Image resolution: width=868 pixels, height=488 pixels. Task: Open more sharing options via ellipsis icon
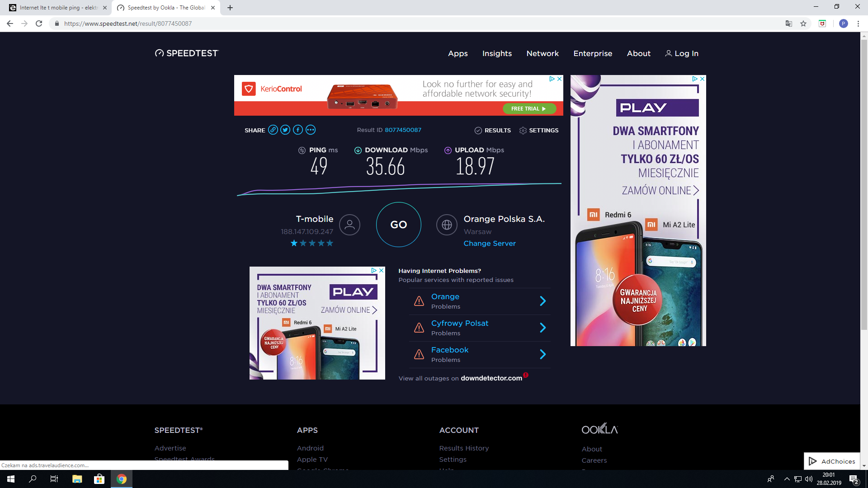tap(310, 130)
